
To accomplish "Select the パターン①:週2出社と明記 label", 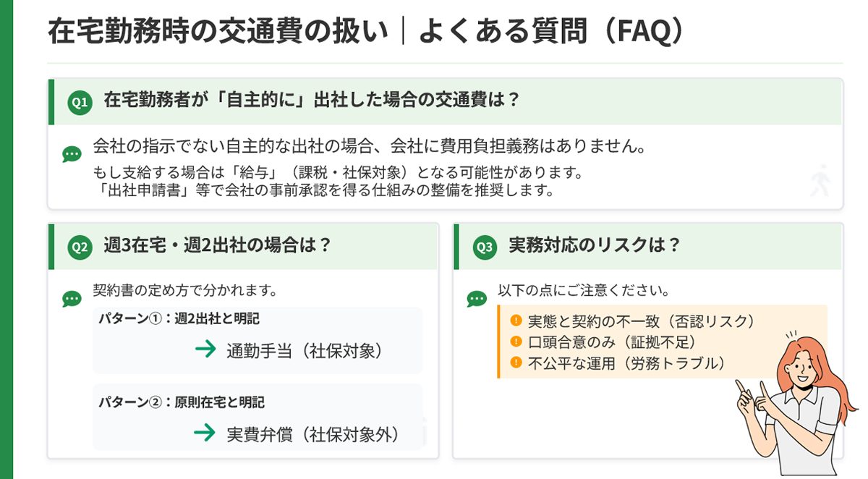I will click(x=179, y=318).
